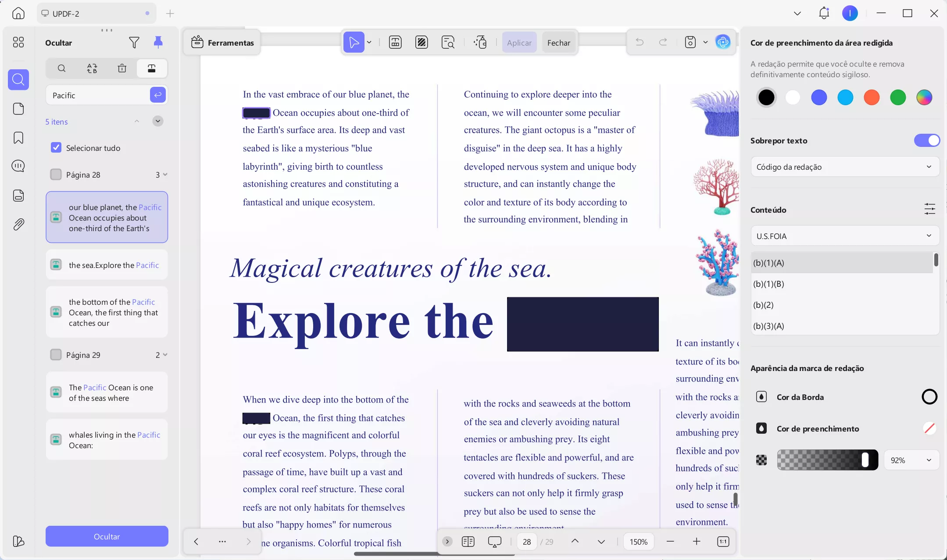947x560 pixels.
Task: Click the filter funnel icon
Action: tap(134, 43)
